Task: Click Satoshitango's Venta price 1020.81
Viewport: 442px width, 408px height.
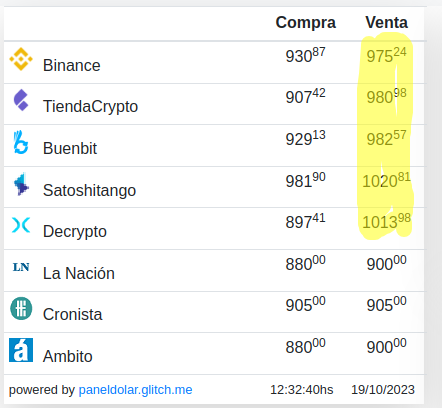Action: (387, 180)
